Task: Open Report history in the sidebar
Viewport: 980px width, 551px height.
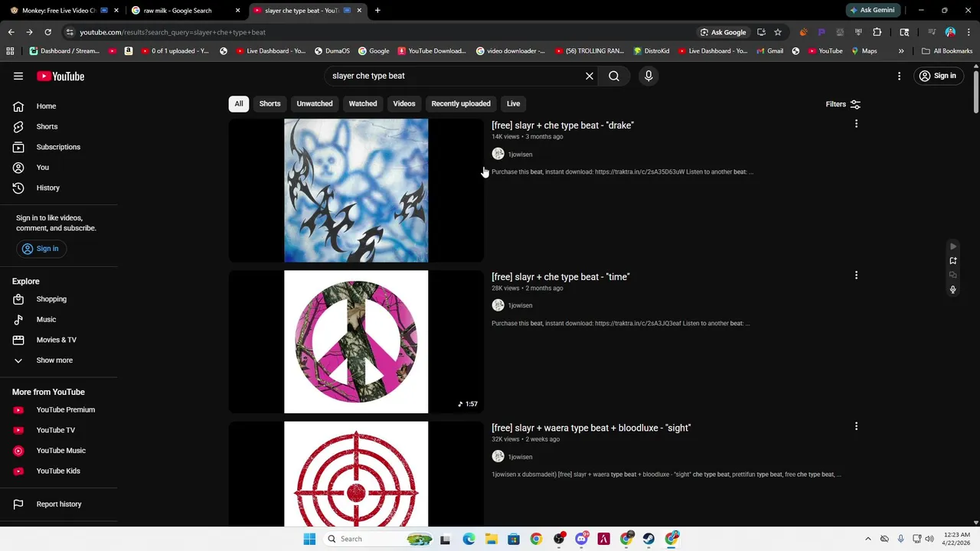Action: (58, 504)
